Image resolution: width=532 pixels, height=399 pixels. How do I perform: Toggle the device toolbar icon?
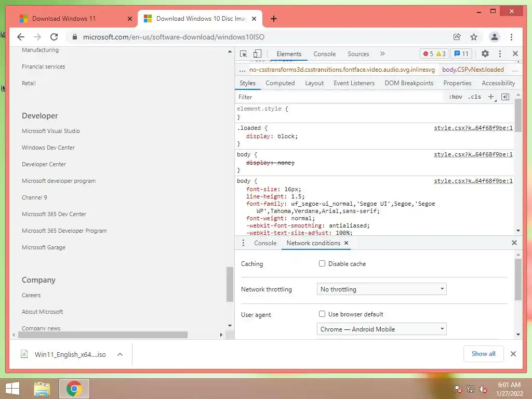click(258, 54)
